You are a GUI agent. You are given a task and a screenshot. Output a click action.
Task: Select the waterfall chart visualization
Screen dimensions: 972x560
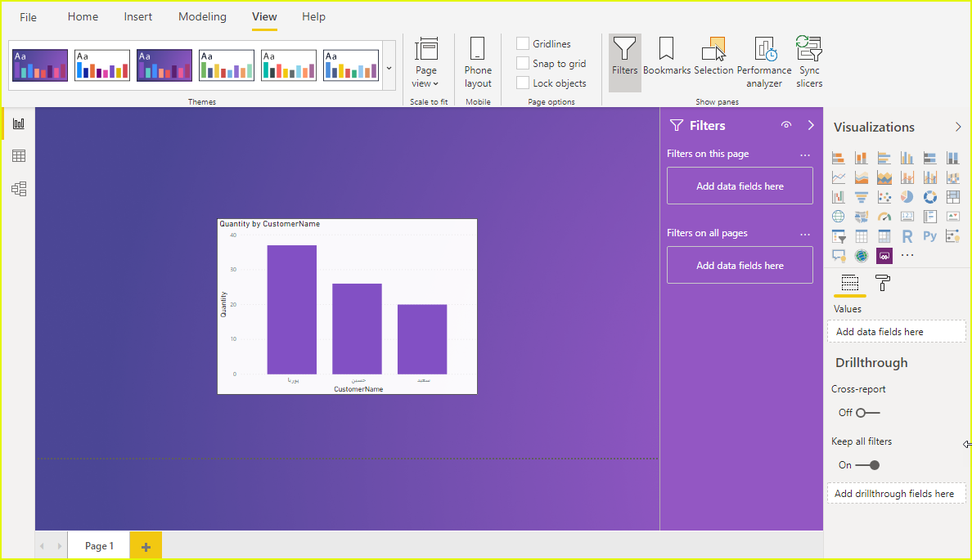(x=838, y=197)
